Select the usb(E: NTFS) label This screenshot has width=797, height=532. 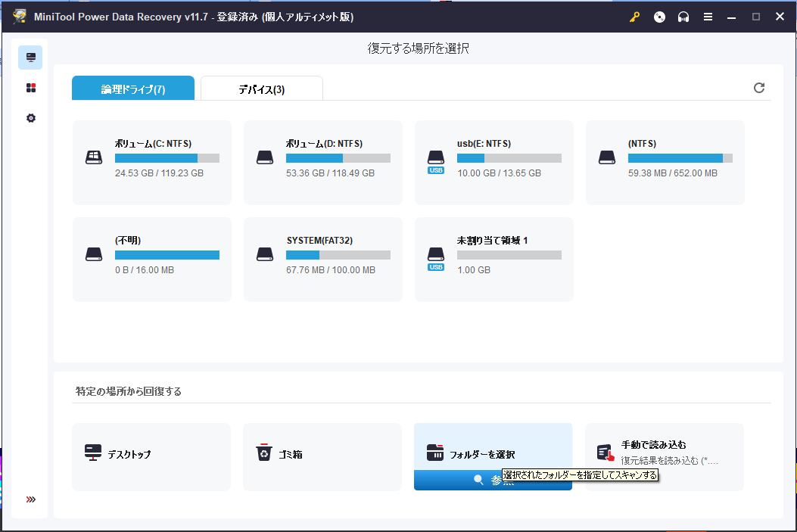484,144
